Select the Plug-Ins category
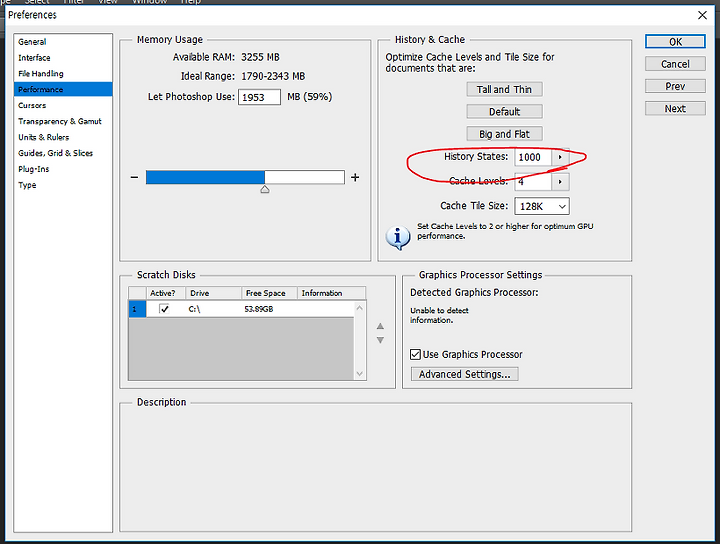This screenshot has width=720, height=544. (x=63, y=169)
